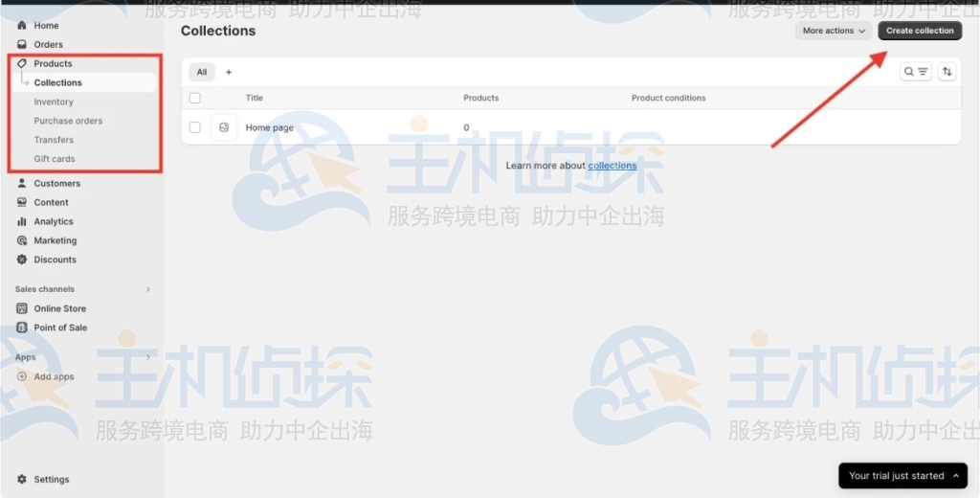Open the More actions dropdown
980x498 pixels.
click(x=834, y=31)
